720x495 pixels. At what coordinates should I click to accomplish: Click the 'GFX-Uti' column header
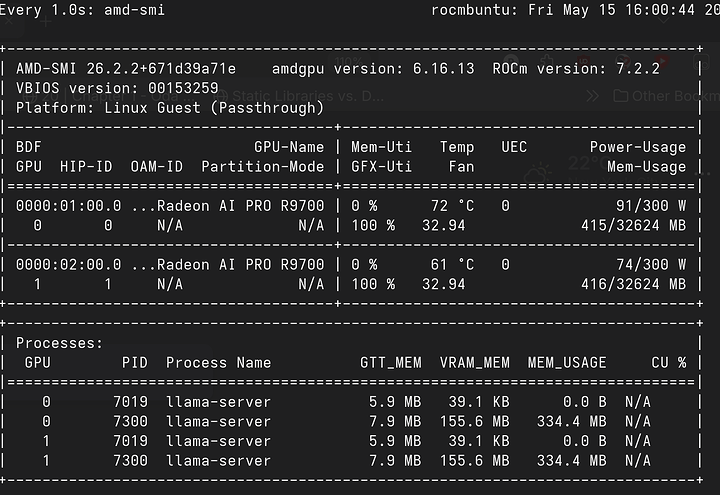pos(381,166)
